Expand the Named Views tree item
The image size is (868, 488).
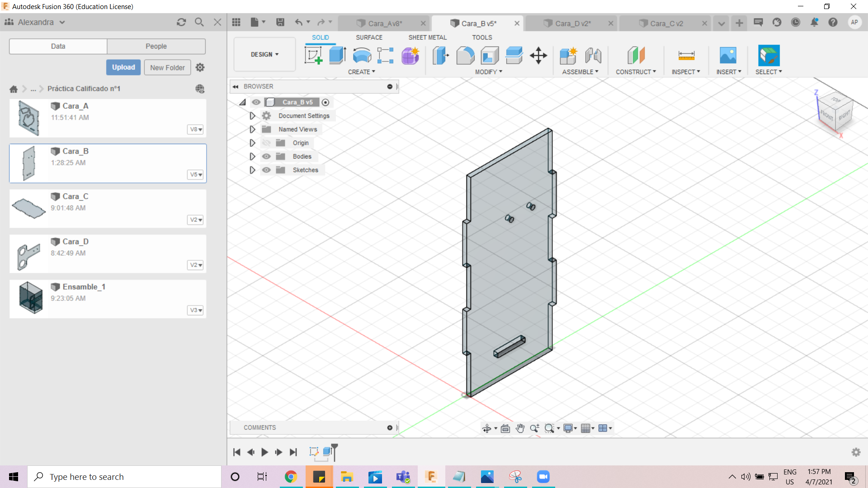(x=252, y=129)
